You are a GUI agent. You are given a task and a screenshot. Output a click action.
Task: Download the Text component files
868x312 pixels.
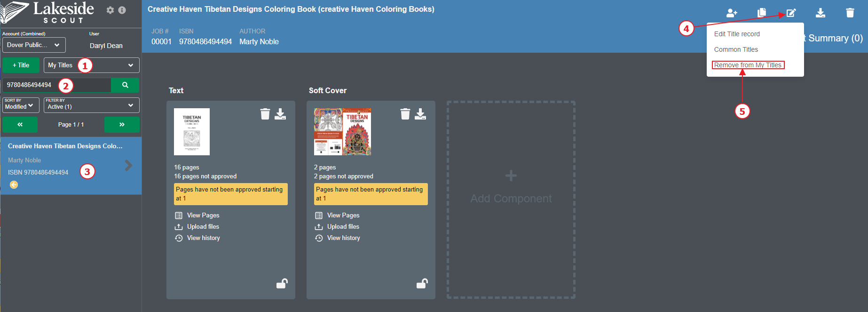[x=280, y=114]
